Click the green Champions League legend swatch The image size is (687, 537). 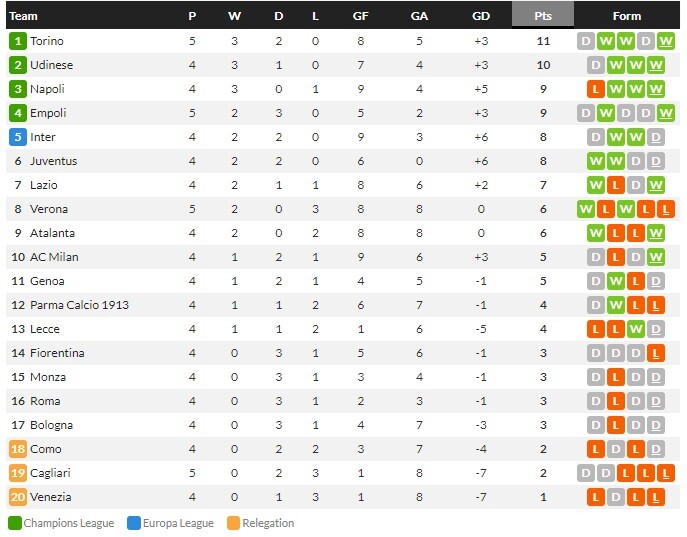pyautogui.click(x=14, y=523)
